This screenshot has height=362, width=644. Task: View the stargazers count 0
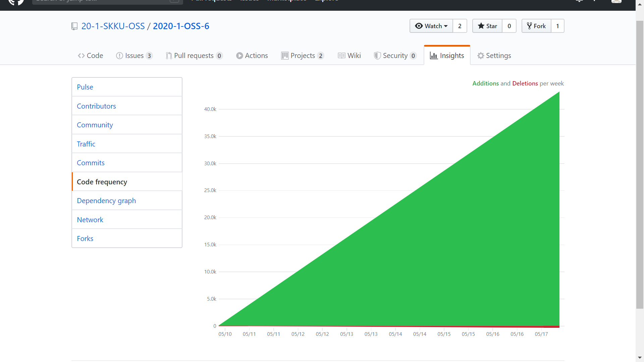tap(509, 26)
